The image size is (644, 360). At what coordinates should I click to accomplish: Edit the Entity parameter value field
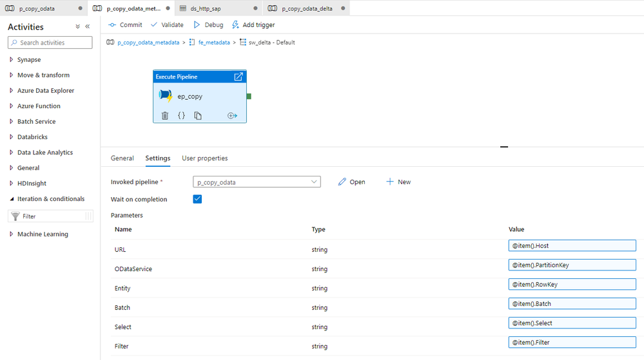[x=572, y=284]
